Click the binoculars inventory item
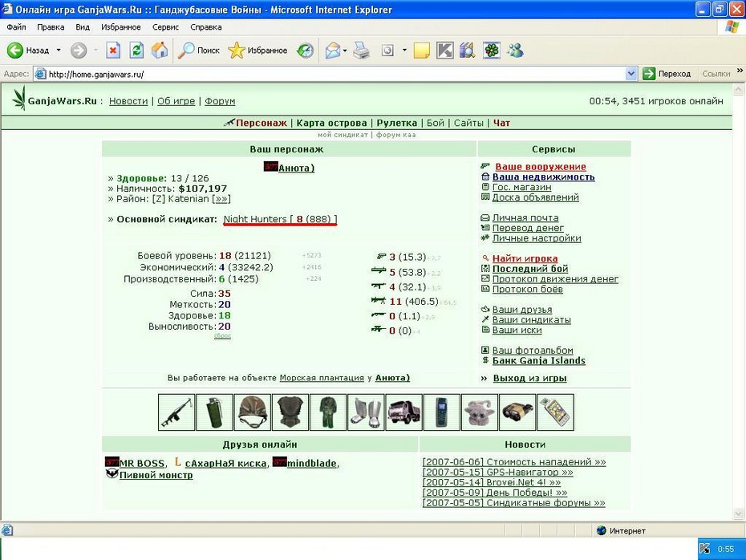Image resolution: width=746 pixels, height=560 pixels. click(517, 412)
